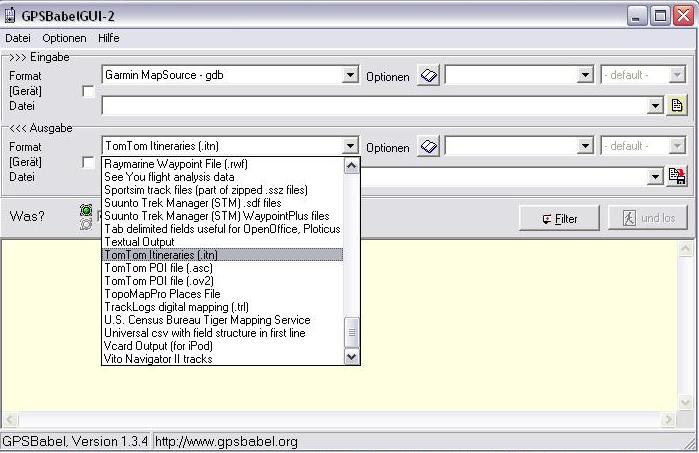Screen dimensions: 699x453
Task: Click the input Optionen eraser icon
Action: [428, 75]
